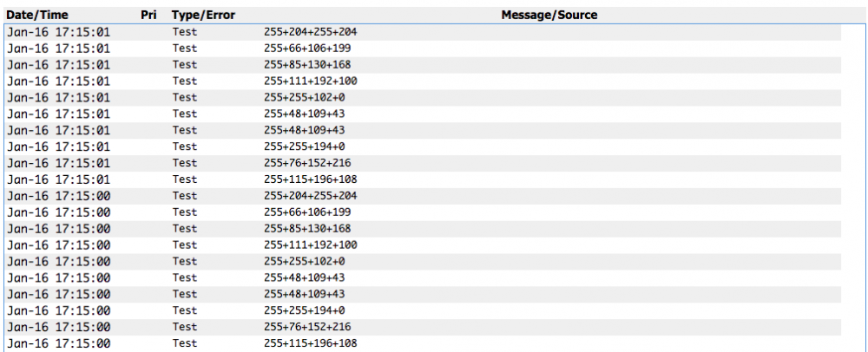Highlight the 17:15:01 row showing 255+111+192+100
Image resolution: width=868 pixels, height=352 pixels.
click(x=310, y=81)
